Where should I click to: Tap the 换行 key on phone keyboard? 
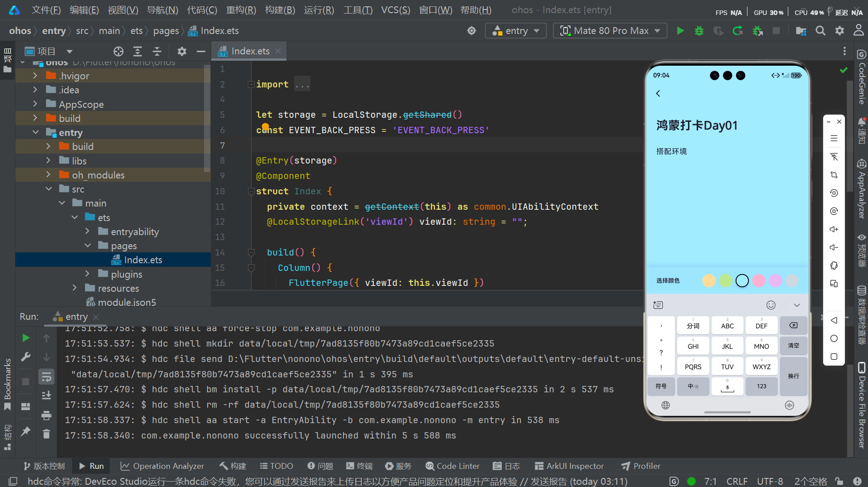coord(793,376)
